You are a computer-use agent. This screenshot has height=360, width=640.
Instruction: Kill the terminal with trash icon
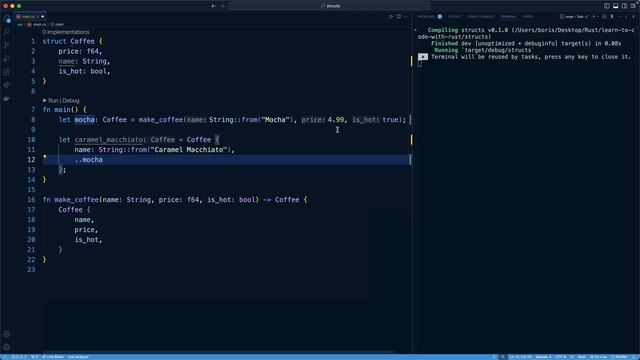(612, 17)
